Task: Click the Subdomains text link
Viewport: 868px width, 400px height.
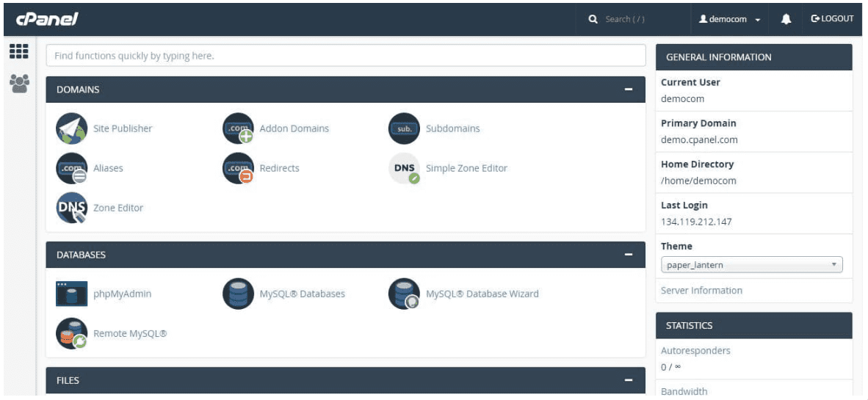Action: (x=453, y=128)
